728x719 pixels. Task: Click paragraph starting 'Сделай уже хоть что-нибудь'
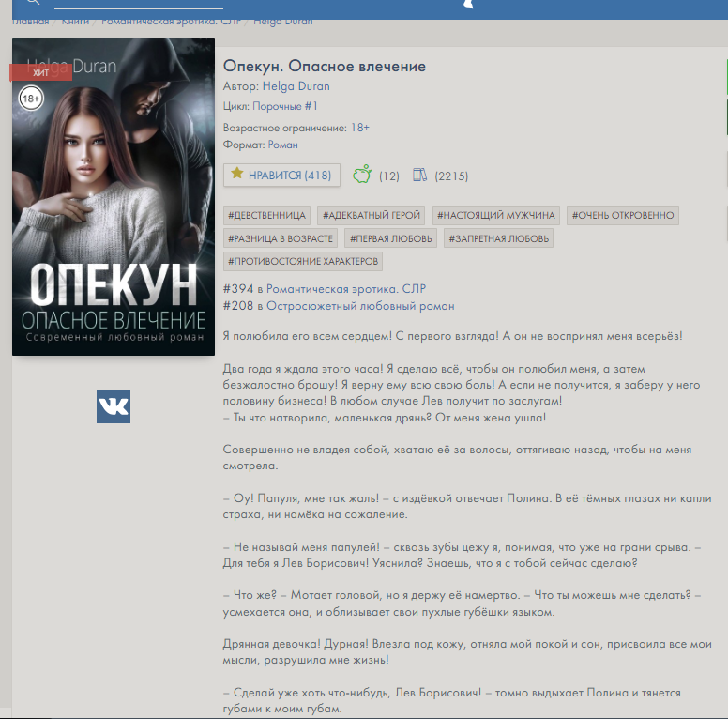click(452, 700)
